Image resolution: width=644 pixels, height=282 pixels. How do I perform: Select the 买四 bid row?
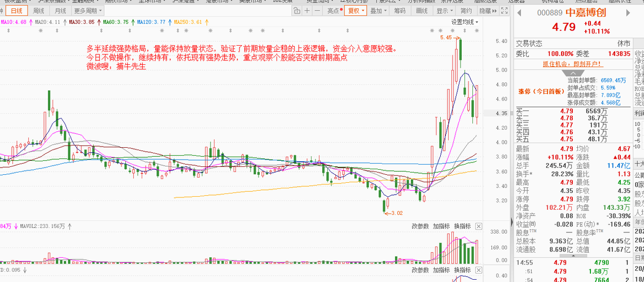573,132
